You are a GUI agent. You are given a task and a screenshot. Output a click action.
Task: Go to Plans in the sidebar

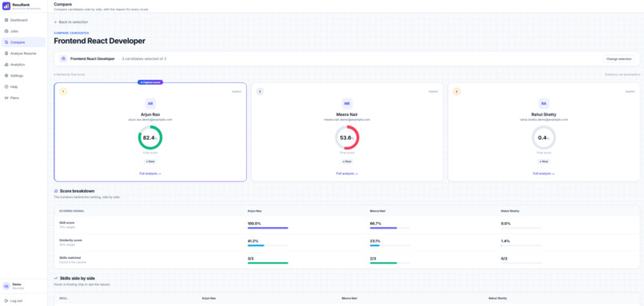(x=23, y=97)
